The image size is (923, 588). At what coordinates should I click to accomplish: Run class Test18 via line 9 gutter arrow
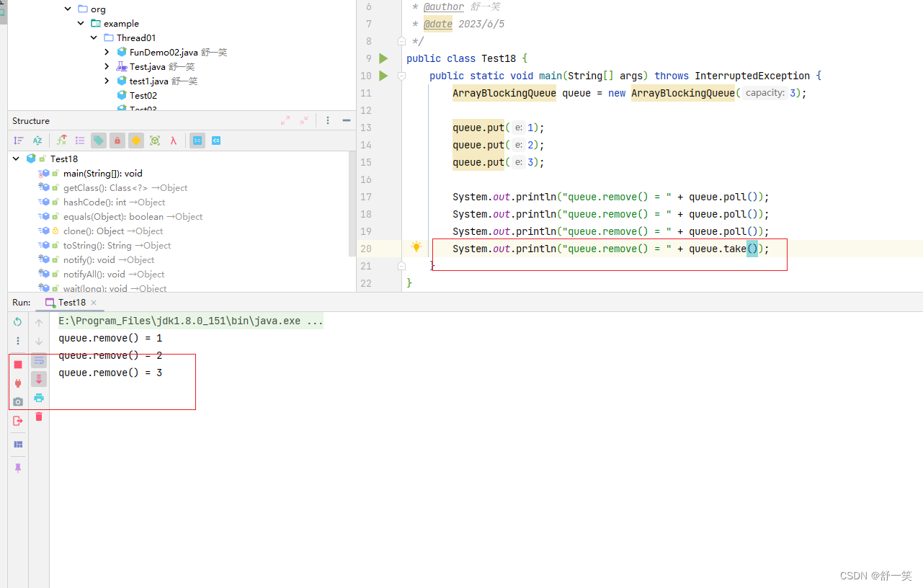(383, 58)
